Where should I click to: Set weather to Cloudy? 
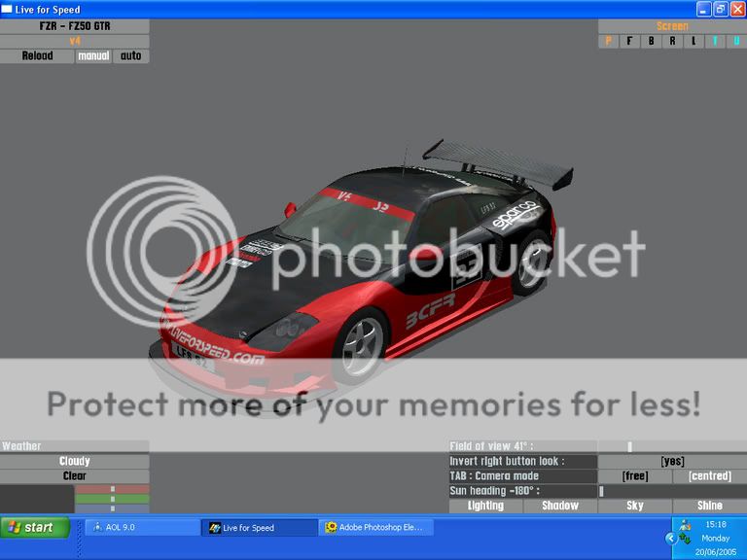point(75,461)
